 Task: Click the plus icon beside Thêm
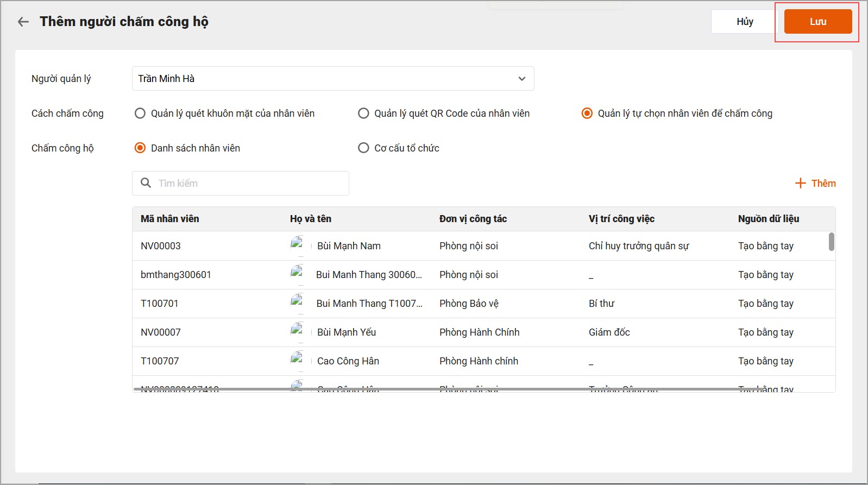point(800,183)
